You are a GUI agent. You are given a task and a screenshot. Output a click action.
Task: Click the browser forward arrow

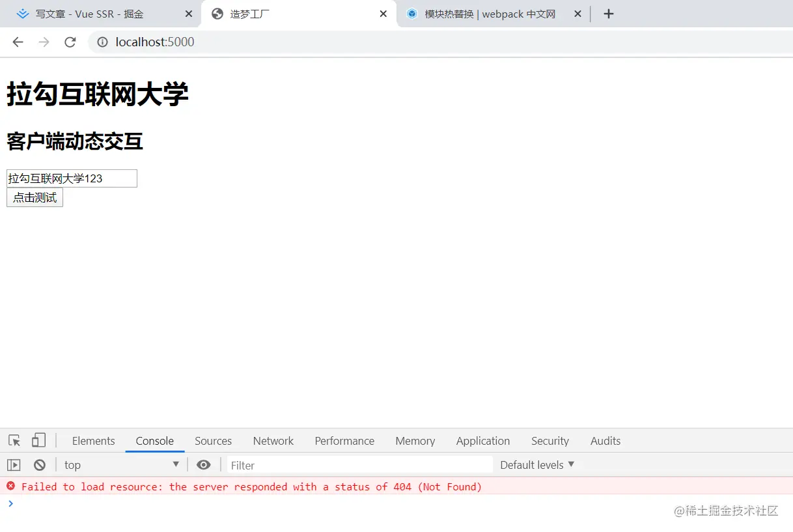[44, 42]
